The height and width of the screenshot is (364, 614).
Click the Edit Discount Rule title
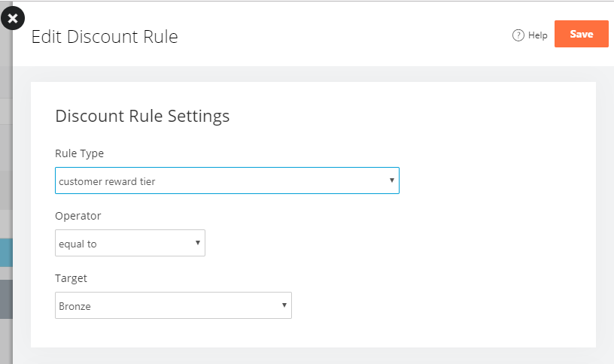coord(105,37)
